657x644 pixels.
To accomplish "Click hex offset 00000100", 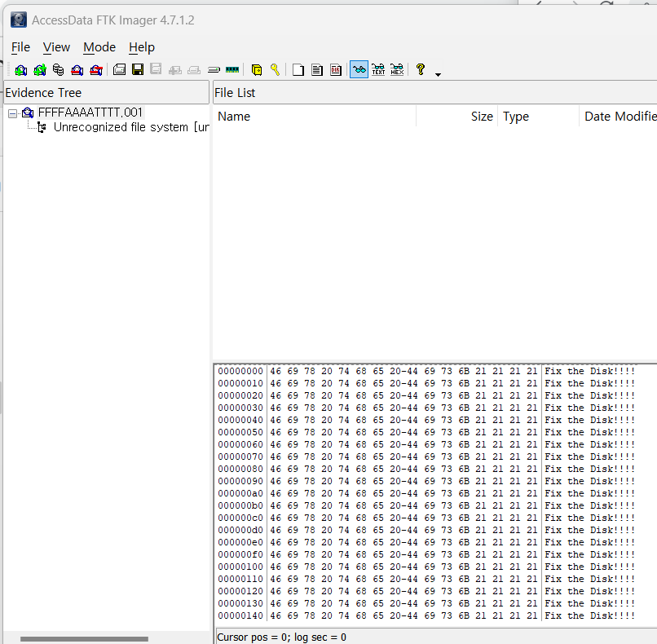I will (x=240, y=567).
